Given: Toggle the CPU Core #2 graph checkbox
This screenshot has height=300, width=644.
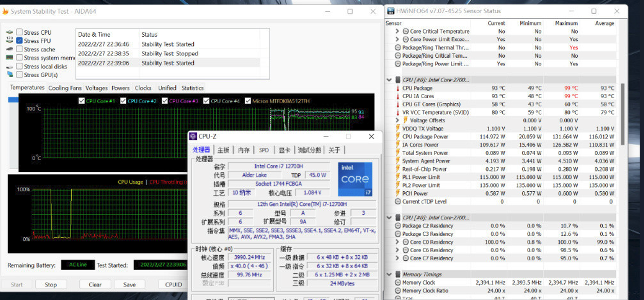Looking at the screenshot, I should pyautogui.click(x=123, y=101).
